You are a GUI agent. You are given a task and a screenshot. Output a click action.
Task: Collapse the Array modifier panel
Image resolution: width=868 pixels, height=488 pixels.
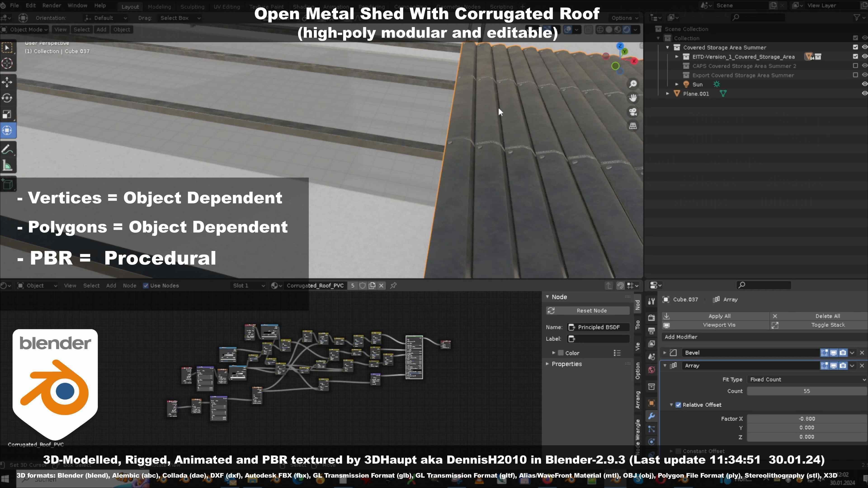coord(665,365)
